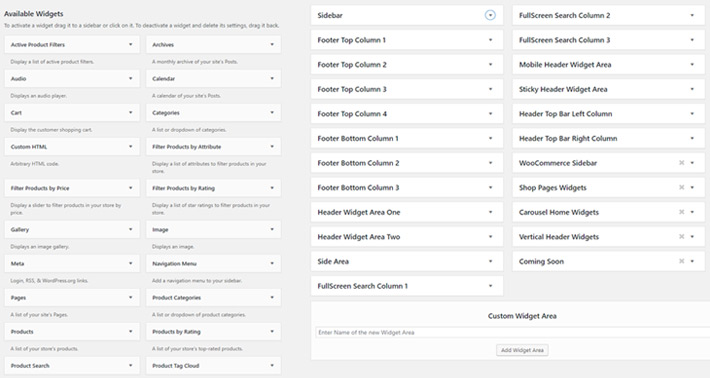This screenshot has width=710, height=378.
Task: Open the Archives widget arrow
Action: tap(272, 44)
